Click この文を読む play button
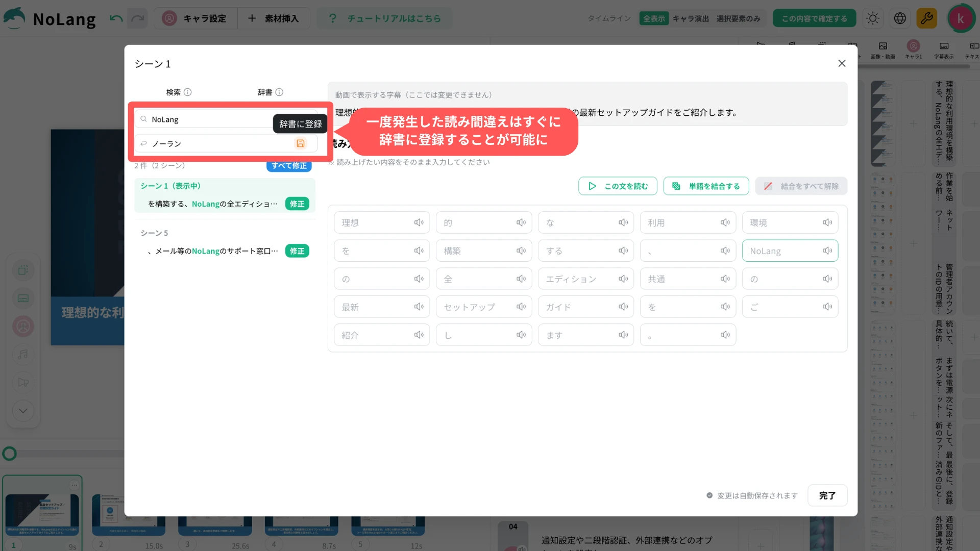This screenshot has width=980, height=551. (618, 186)
